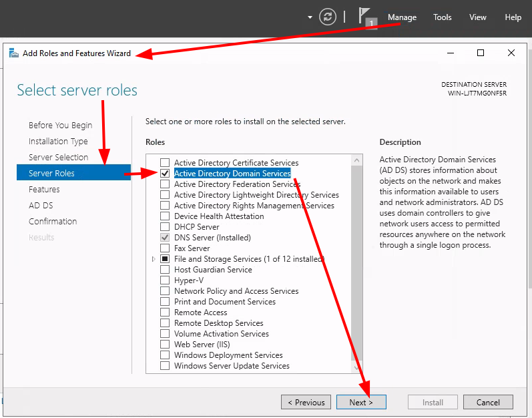Go to Server Selection step
This screenshot has width=532, height=418.
pyautogui.click(x=58, y=157)
